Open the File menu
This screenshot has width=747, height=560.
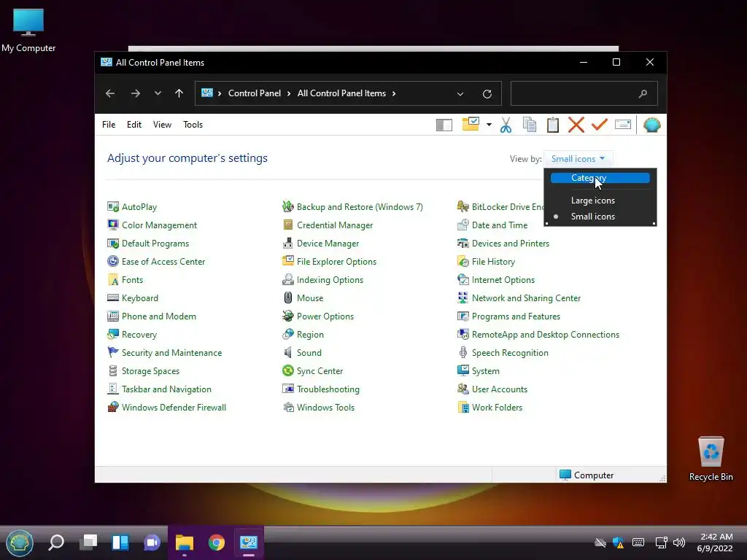click(x=109, y=124)
